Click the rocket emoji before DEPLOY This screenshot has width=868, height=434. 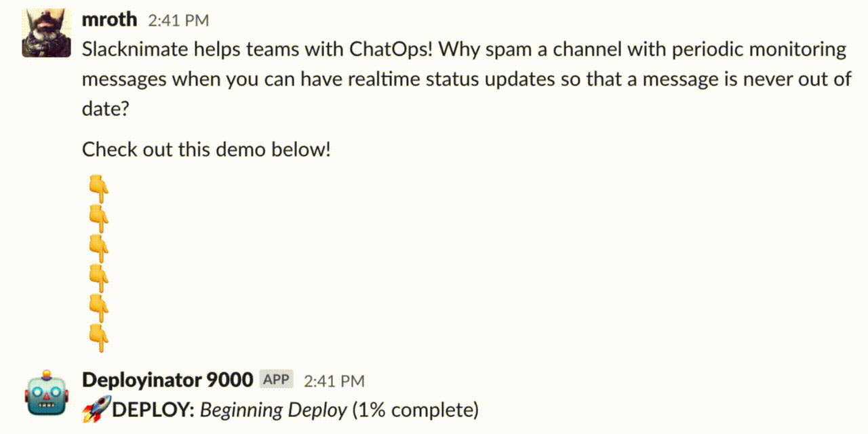click(x=96, y=410)
